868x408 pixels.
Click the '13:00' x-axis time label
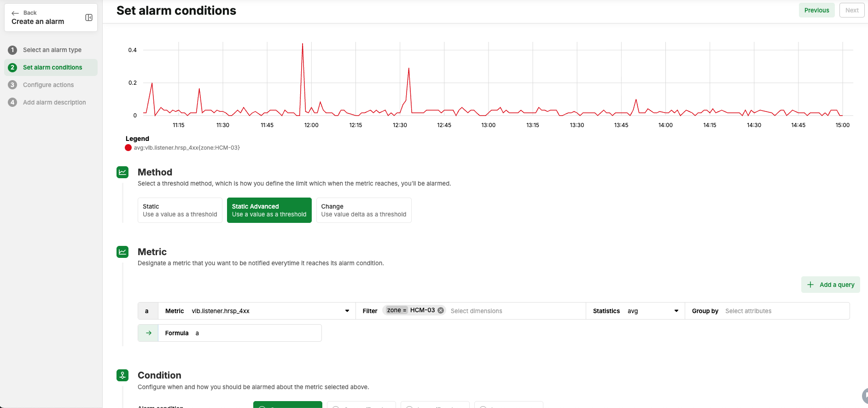point(489,125)
